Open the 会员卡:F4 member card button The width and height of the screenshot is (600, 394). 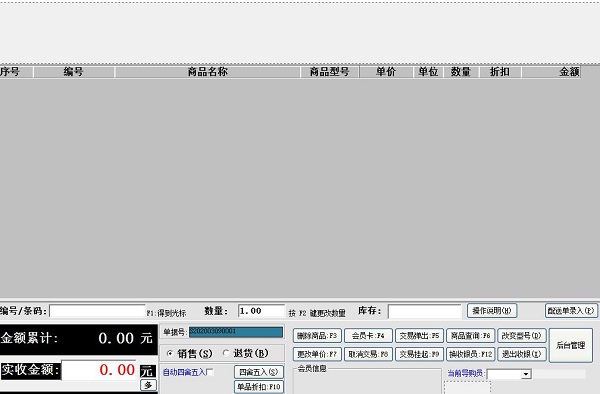(368, 336)
